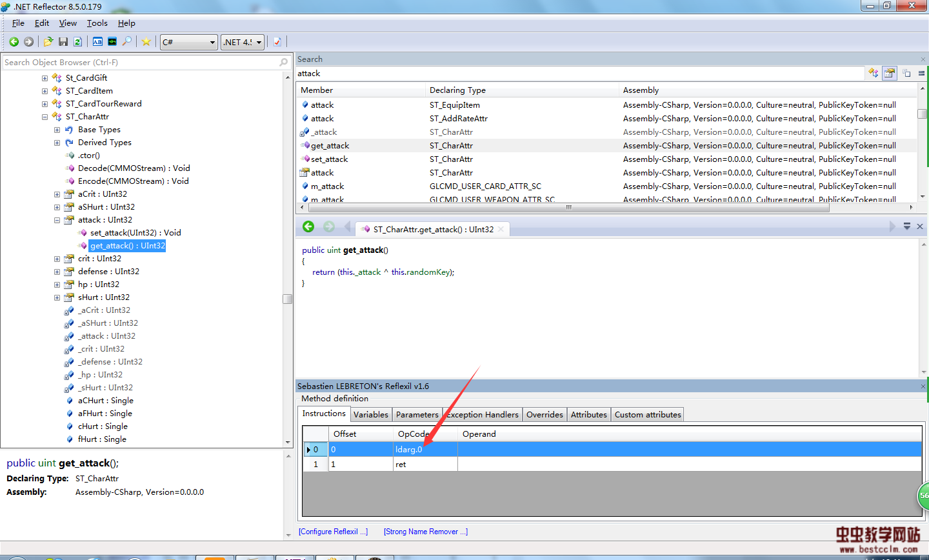Open the Help menu
The height and width of the screenshot is (560, 929).
[x=126, y=23]
